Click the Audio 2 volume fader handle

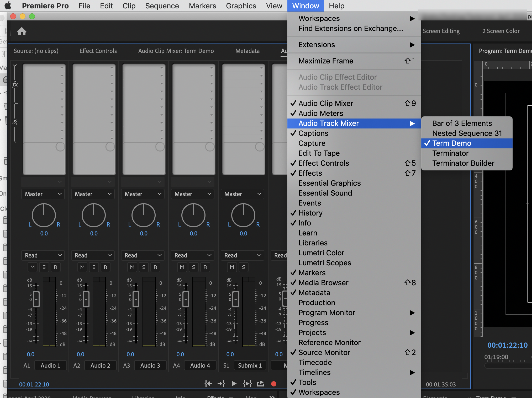tap(86, 299)
